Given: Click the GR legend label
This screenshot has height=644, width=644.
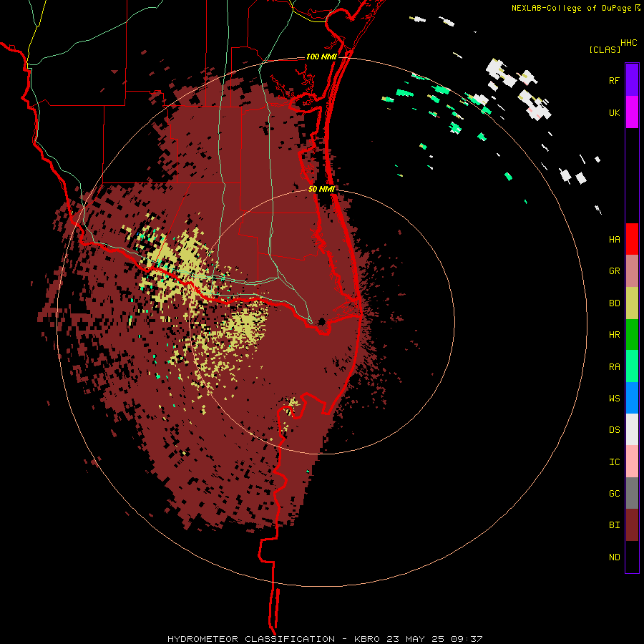Looking at the screenshot, I should tap(614, 270).
